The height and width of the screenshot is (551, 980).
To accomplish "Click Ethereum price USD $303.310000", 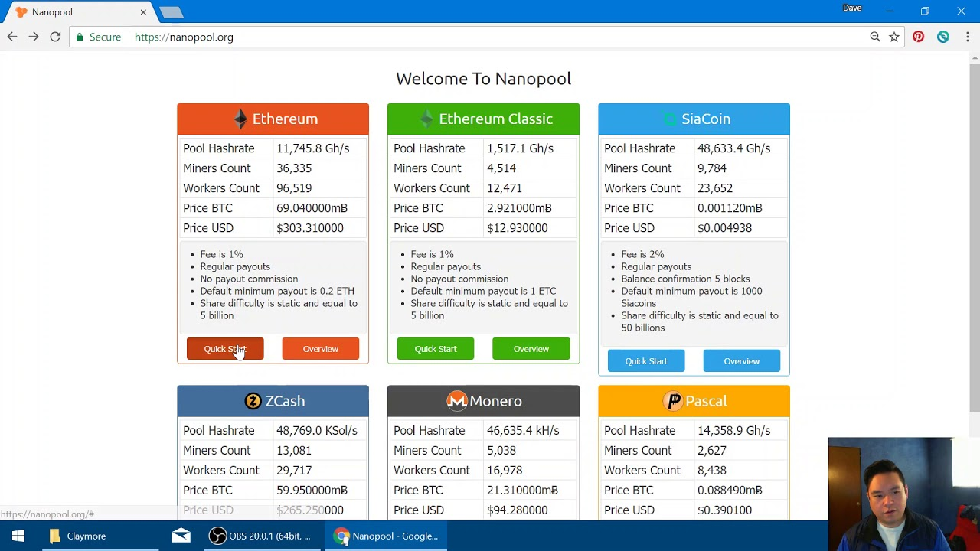I will (310, 228).
